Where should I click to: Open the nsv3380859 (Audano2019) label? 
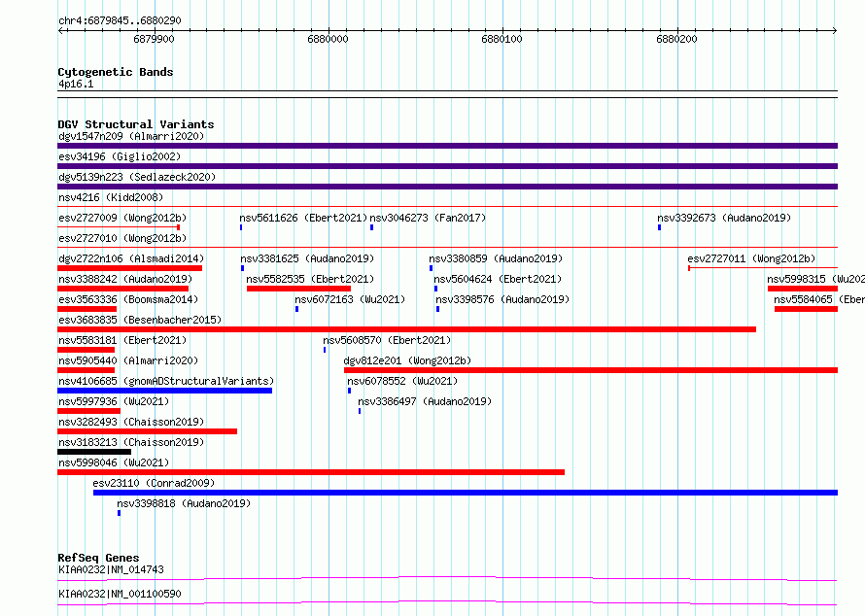(x=496, y=258)
